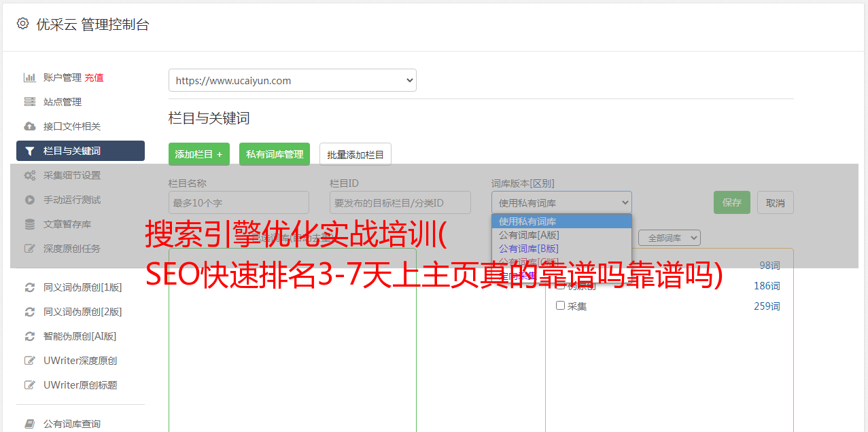Click the green-bordered keyword text area

point(292,340)
